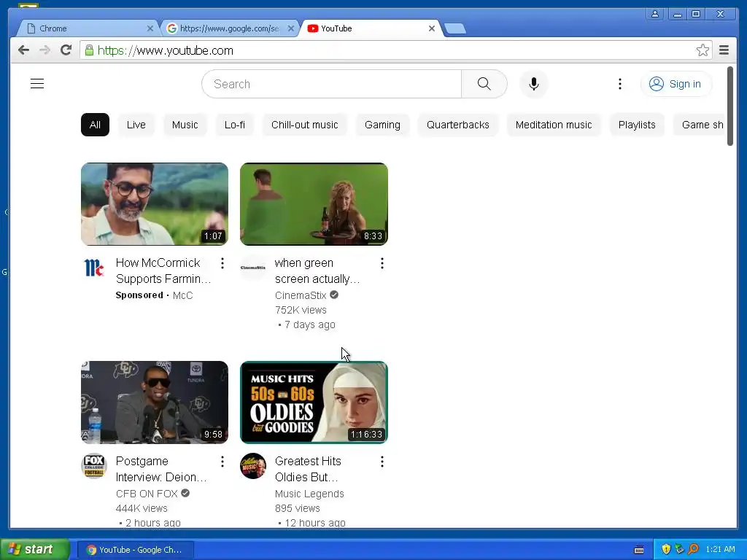
Task: Select the Playlists filter chip
Action: click(637, 125)
